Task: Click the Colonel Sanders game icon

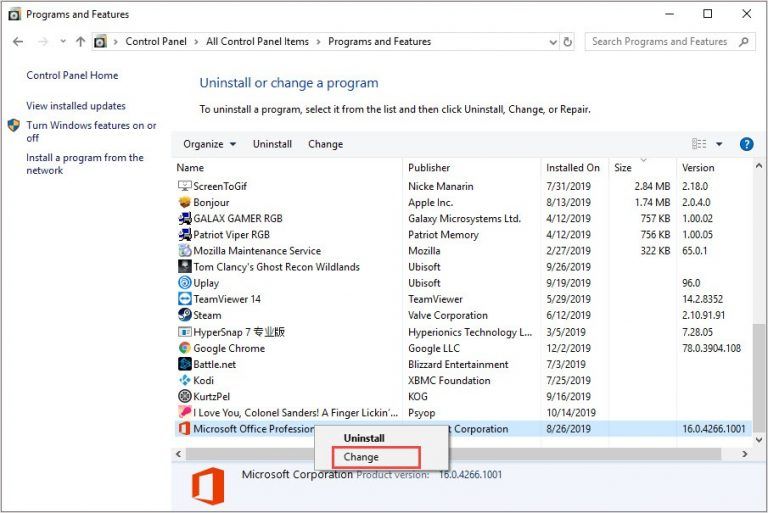Action: [184, 413]
